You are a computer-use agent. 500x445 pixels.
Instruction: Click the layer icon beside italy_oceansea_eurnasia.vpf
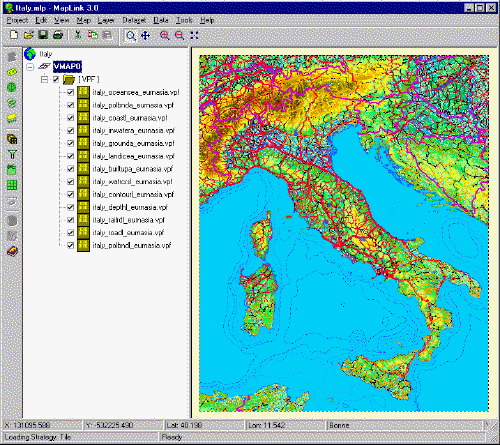(x=83, y=92)
